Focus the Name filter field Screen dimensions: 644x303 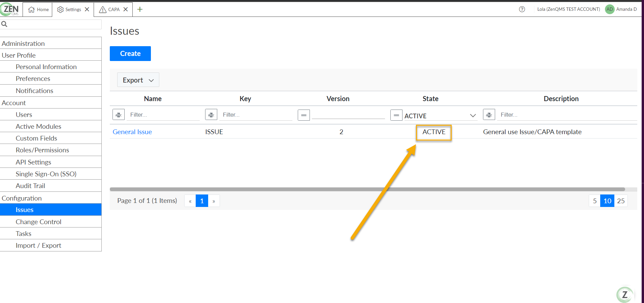(x=164, y=115)
